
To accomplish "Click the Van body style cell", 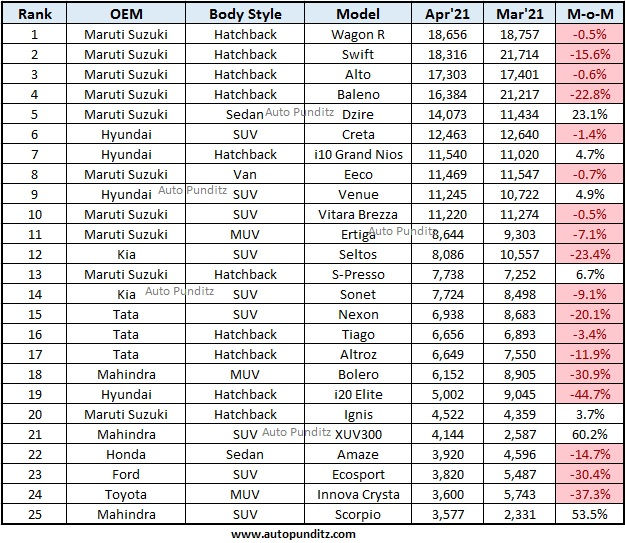I will tap(245, 174).
